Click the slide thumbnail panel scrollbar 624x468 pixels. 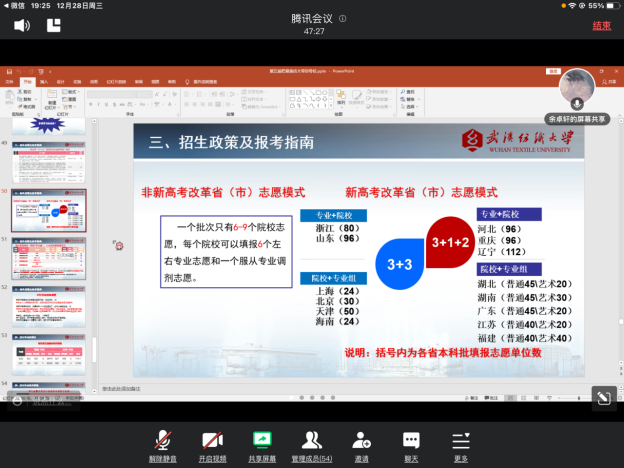pyautogui.click(x=95, y=350)
